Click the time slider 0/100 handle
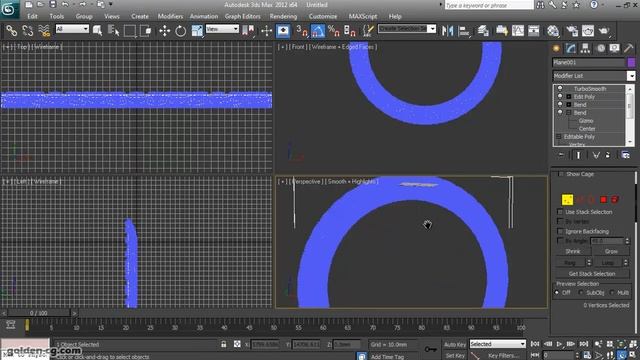Screen dimensions: 640x360 point(39,313)
